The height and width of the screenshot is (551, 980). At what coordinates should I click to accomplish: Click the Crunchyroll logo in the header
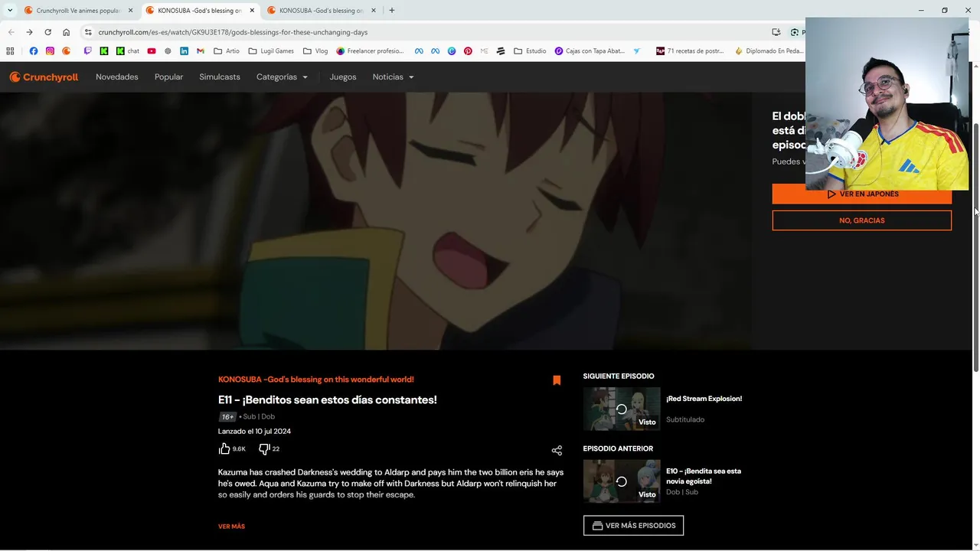pyautogui.click(x=44, y=77)
